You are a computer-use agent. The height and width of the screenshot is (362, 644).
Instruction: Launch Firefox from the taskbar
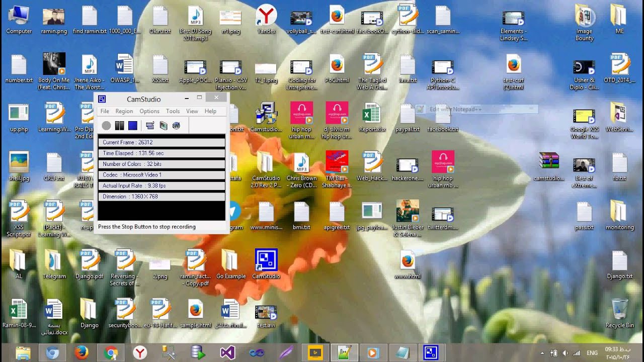(x=82, y=353)
